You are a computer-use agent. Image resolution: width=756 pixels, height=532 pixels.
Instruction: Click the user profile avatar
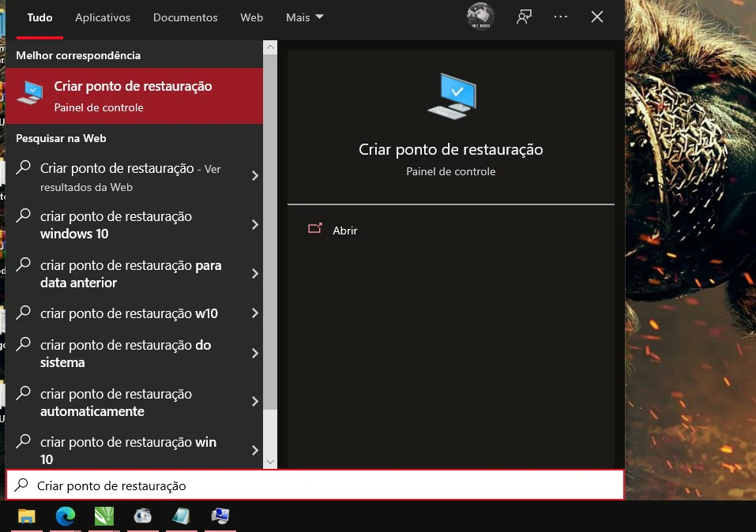point(480,17)
